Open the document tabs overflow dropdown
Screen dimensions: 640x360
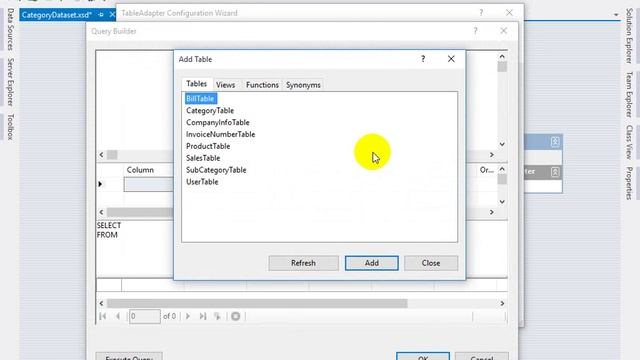(616, 15)
